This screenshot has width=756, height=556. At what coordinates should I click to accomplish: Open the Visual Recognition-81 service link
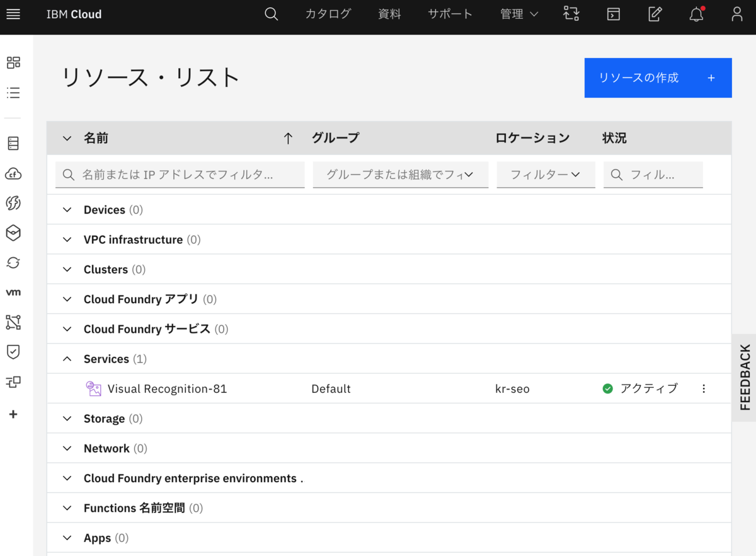(x=167, y=389)
